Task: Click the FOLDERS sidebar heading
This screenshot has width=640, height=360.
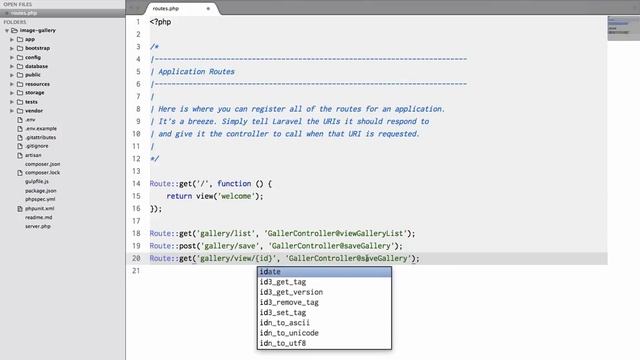Action: (x=15, y=22)
